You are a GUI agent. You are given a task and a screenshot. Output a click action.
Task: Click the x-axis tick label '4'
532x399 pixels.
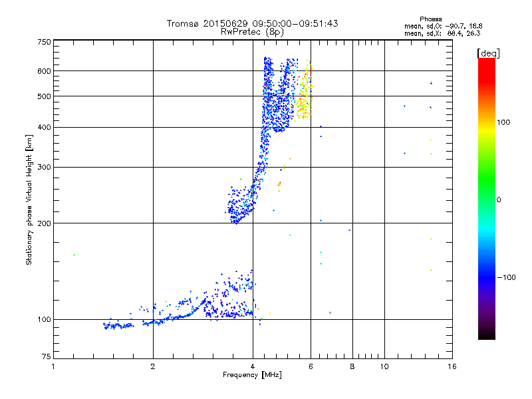pos(253,366)
